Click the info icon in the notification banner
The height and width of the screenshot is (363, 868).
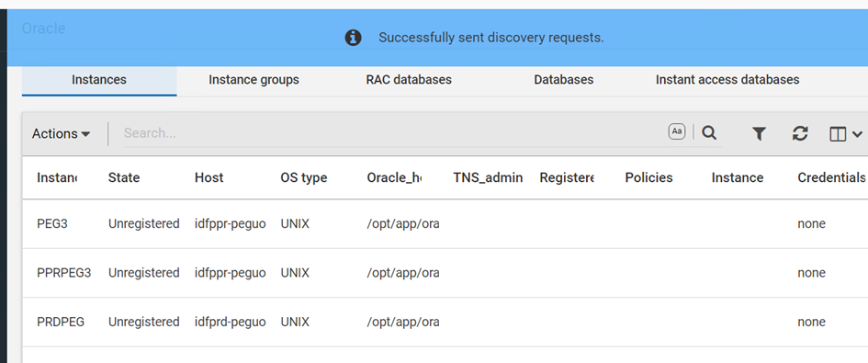click(354, 38)
